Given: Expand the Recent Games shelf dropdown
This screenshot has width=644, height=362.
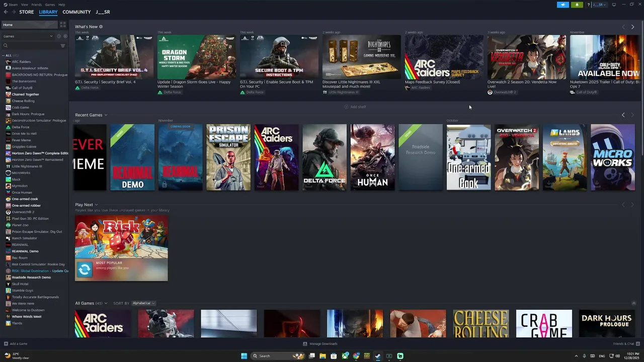Looking at the screenshot, I should pyautogui.click(x=106, y=115).
